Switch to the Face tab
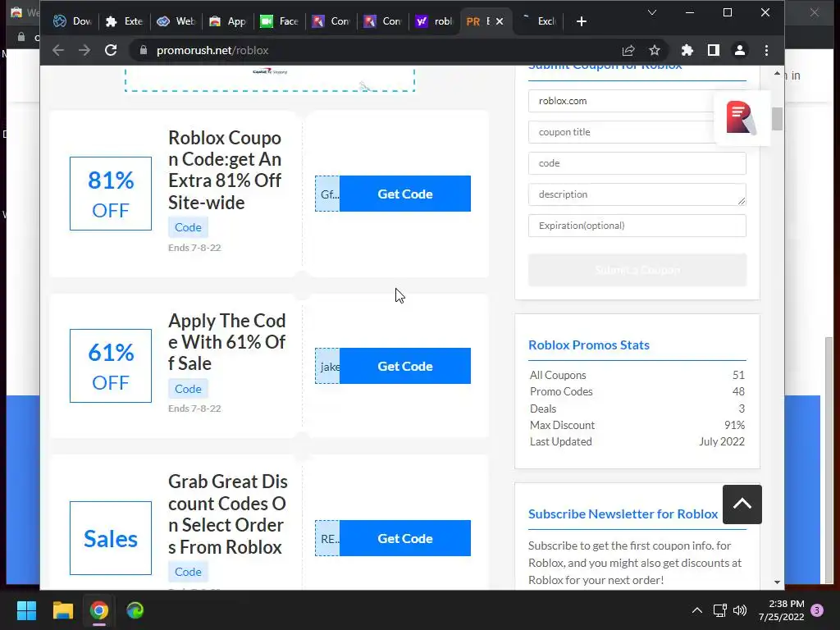Screen dimensions: 840x630 click(279, 21)
